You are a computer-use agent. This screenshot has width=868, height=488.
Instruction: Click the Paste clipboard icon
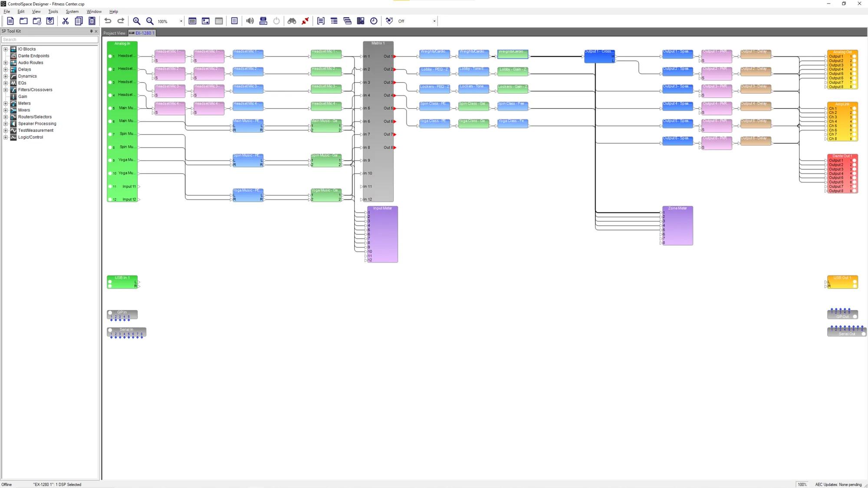[x=92, y=21]
